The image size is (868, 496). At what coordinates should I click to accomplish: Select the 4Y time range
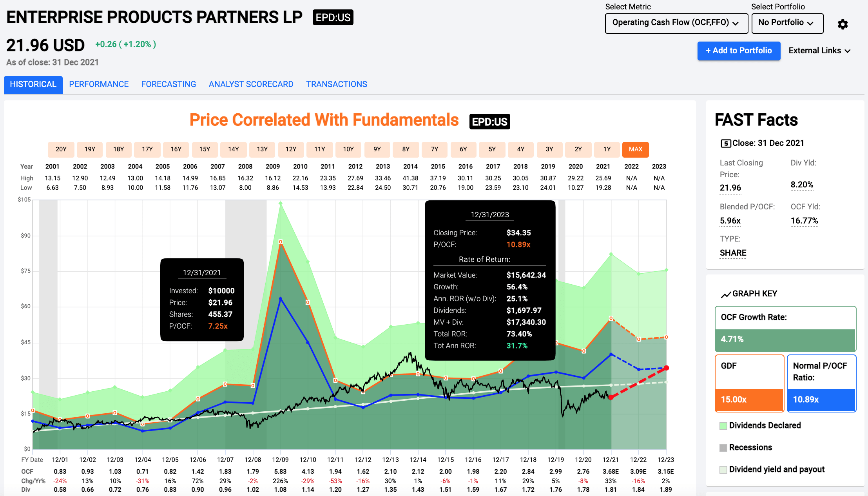point(521,149)
